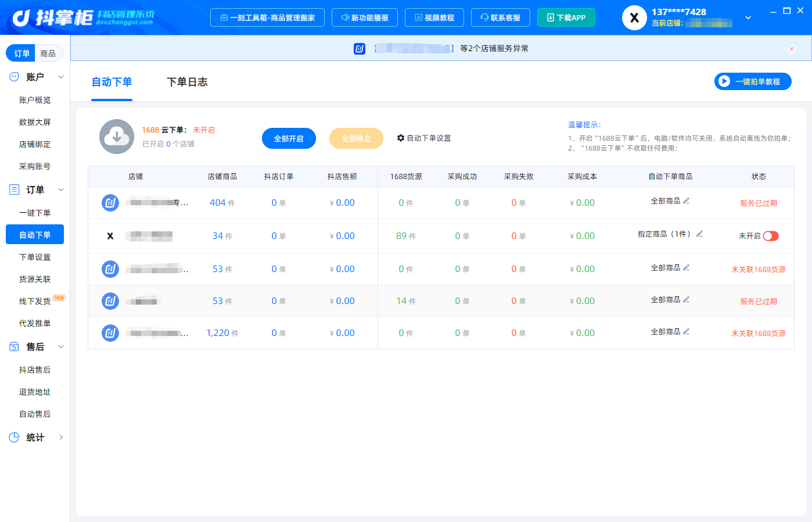
Task: Open 账户概览 in the sidebar
Action: pyautogui.click(x=35, y=100)
